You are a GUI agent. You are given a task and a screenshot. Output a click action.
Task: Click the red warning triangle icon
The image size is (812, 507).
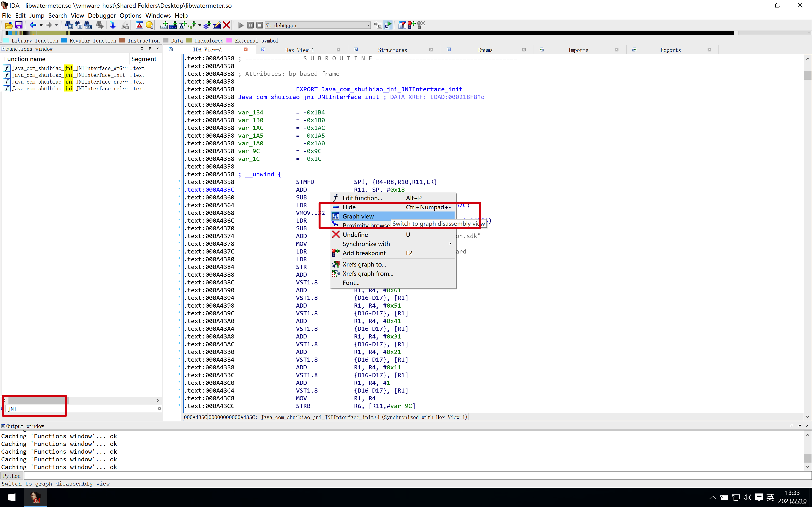pos(139,25)
